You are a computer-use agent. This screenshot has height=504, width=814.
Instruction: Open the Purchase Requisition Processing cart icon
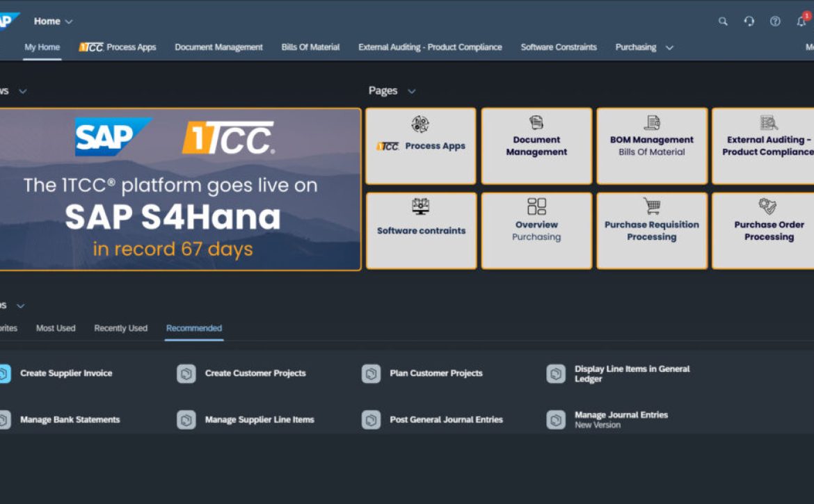tap(651, 206)
